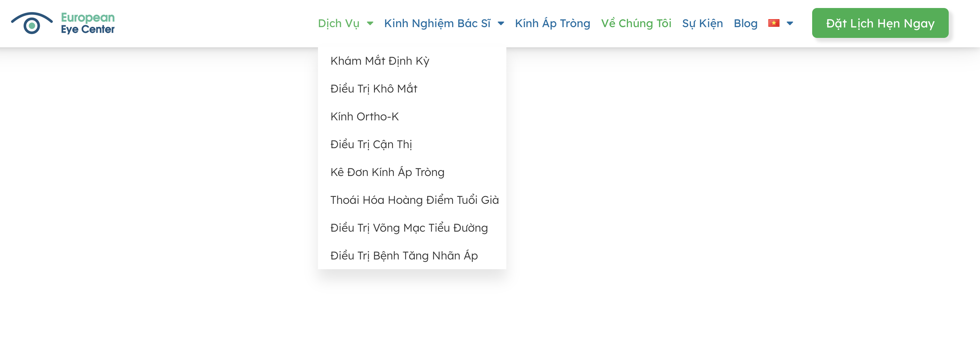Expand the Dịch Vụ dropdown arrow

tap(370, 24)
